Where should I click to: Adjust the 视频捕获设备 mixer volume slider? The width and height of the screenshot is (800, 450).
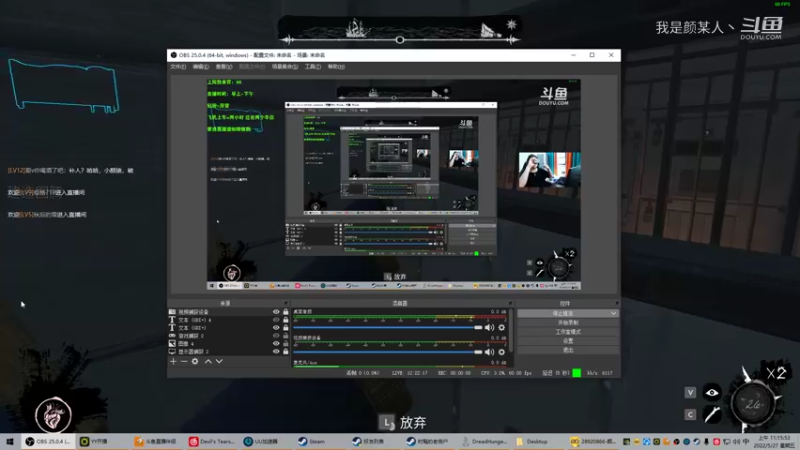point(388,352)
